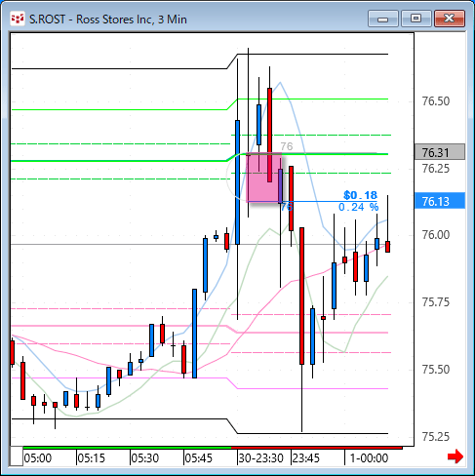Click the 05:45 time axis label
This screenshot has height=476, width=475.
point(198,458)
